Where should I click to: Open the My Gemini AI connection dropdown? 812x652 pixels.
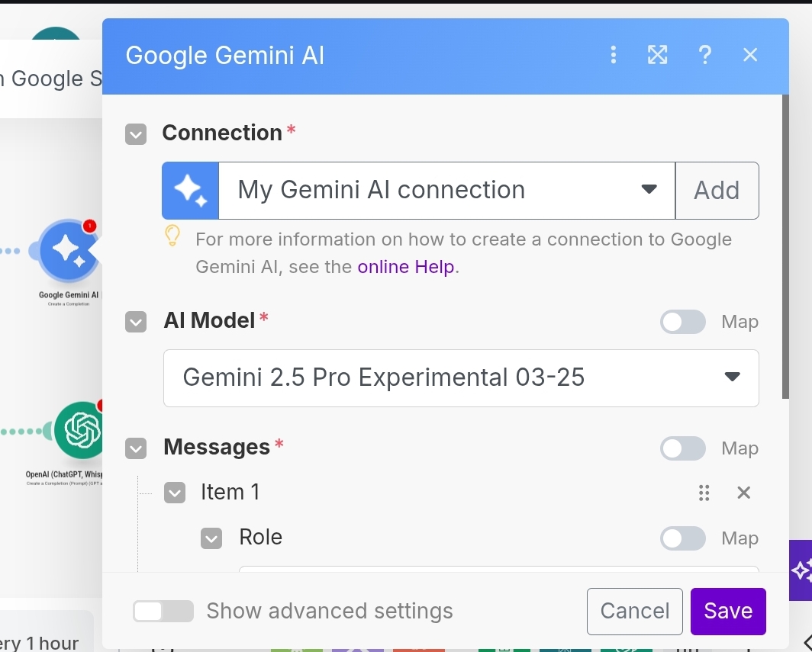click(x=447, y=191)
